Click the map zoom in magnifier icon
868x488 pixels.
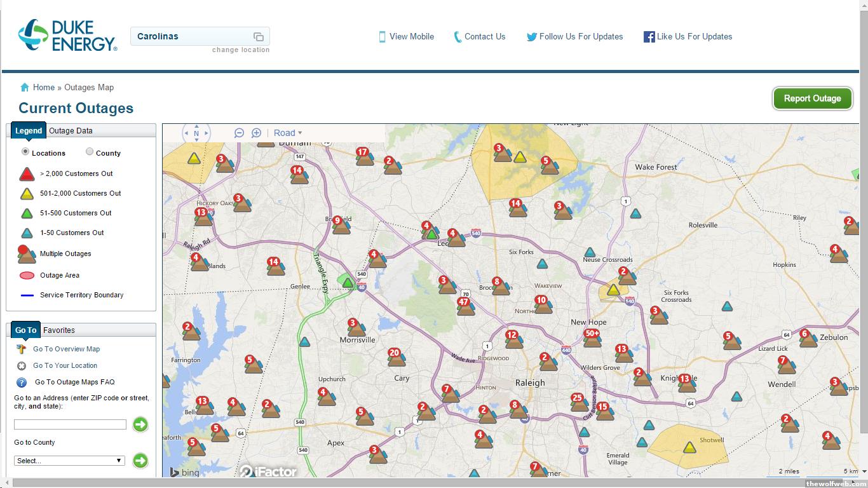(256, 133)
